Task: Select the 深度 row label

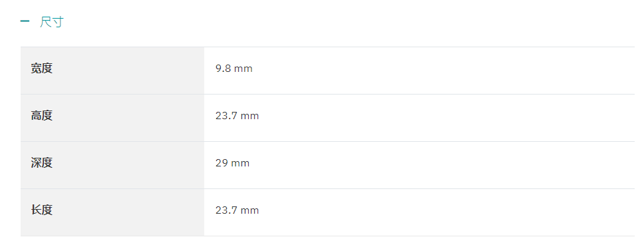Action: [41, 163]
